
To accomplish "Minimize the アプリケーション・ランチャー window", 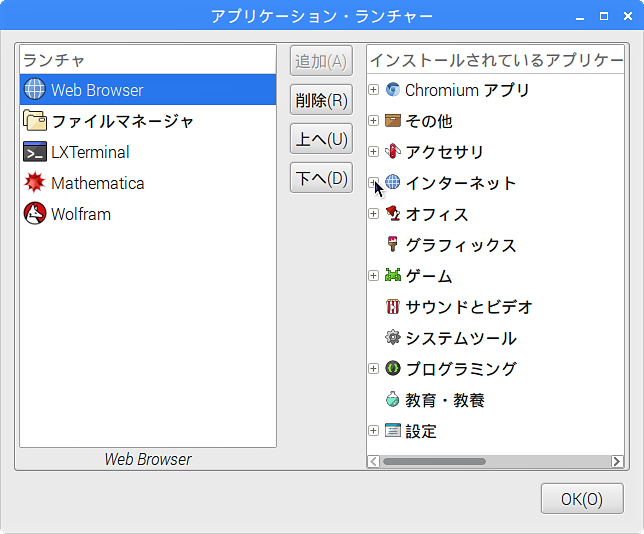I will (x=580, y=16).
